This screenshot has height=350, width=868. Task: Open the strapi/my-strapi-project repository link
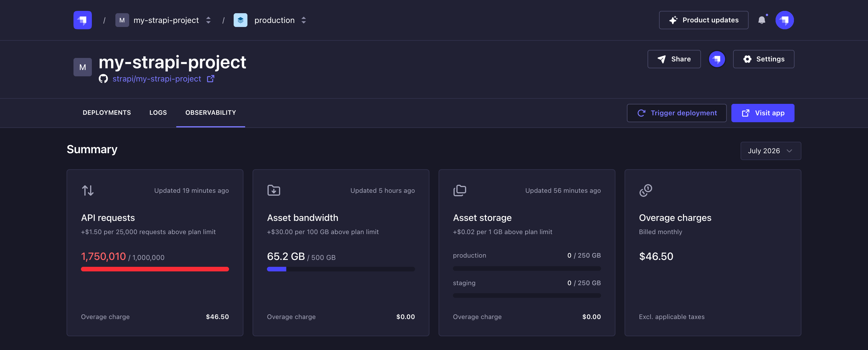coord(157,79)
